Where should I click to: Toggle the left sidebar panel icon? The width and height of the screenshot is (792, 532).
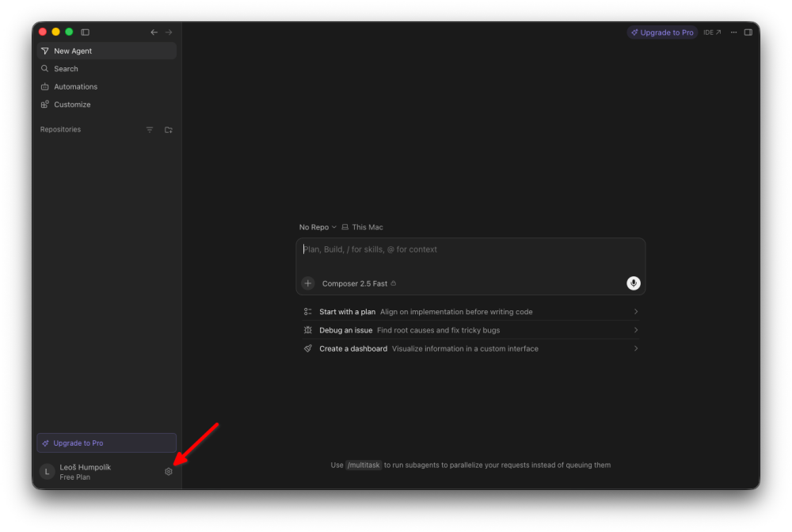[86, 32]
